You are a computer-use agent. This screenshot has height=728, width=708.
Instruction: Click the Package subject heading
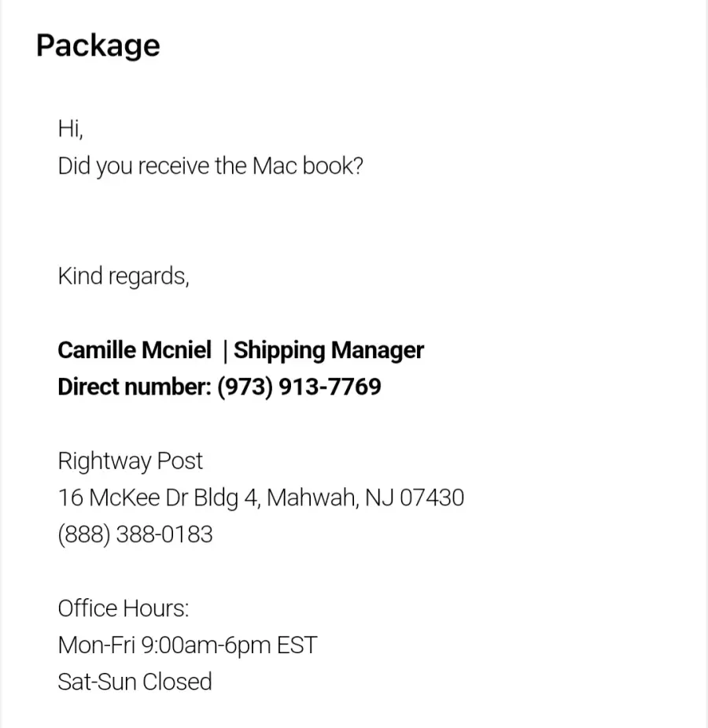click(98, 46)
